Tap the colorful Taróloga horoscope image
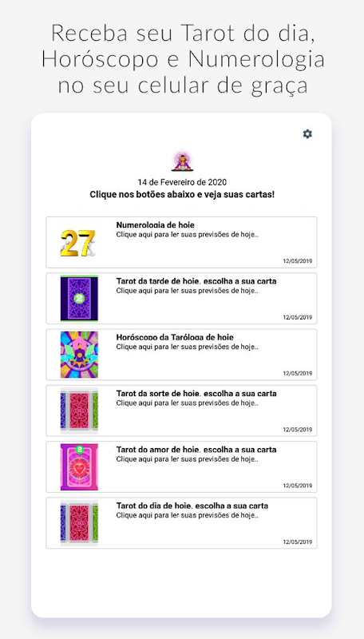The width and height of the screenshot is (364, 639). tap(79, 355)
